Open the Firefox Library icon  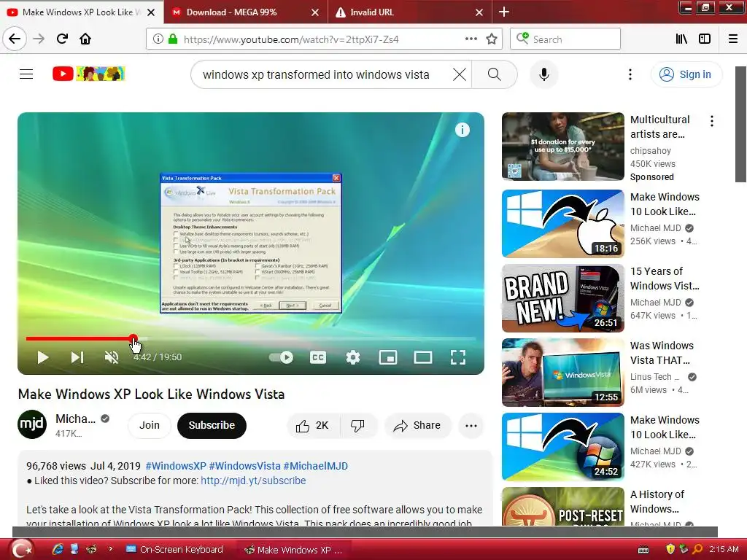pos(681,39)
